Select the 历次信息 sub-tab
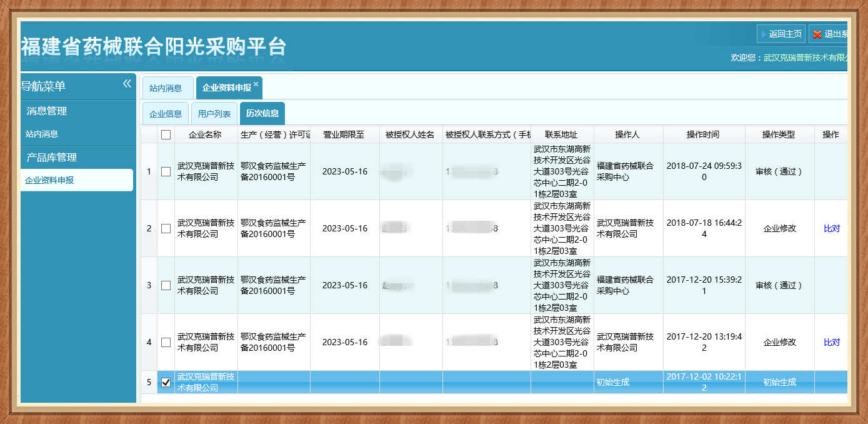 click(x=262, y=114)
